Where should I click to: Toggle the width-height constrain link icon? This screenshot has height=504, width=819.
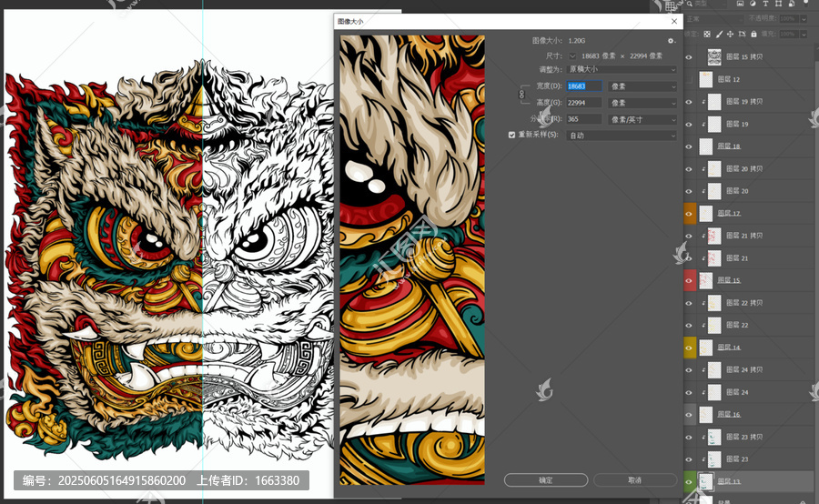(x=521, y=95)
